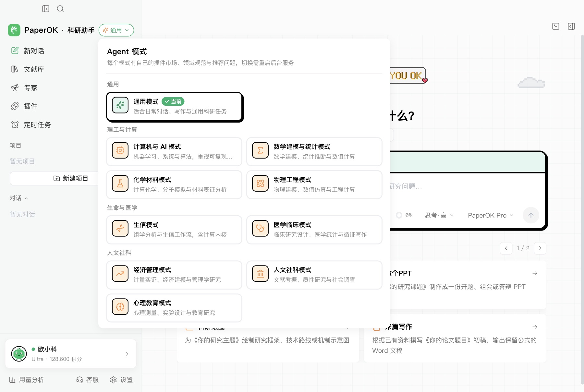Open 用量分析 usage analytics

click(27, 380)
